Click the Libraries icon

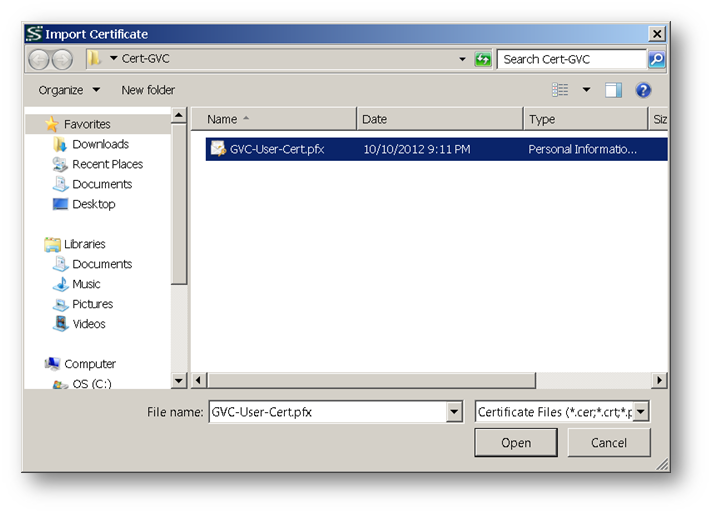pyautogui.click(x=52, y=244)
